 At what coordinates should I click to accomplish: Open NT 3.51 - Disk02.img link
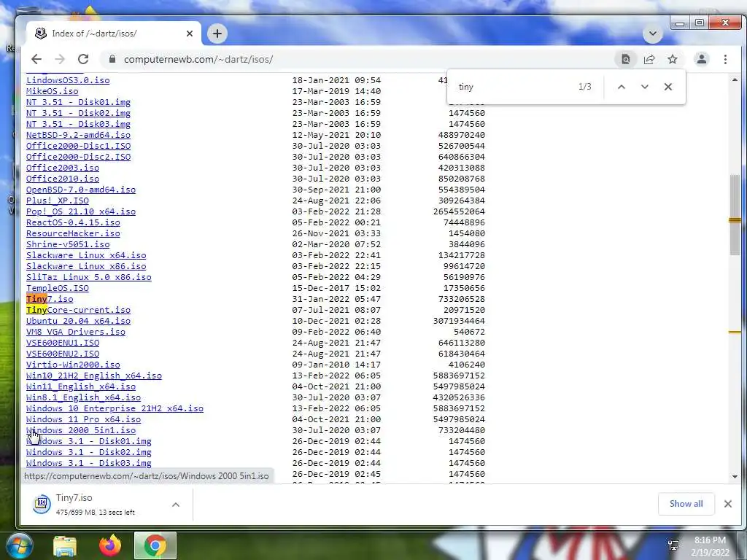pyautogui.click(x=78, y=113)
